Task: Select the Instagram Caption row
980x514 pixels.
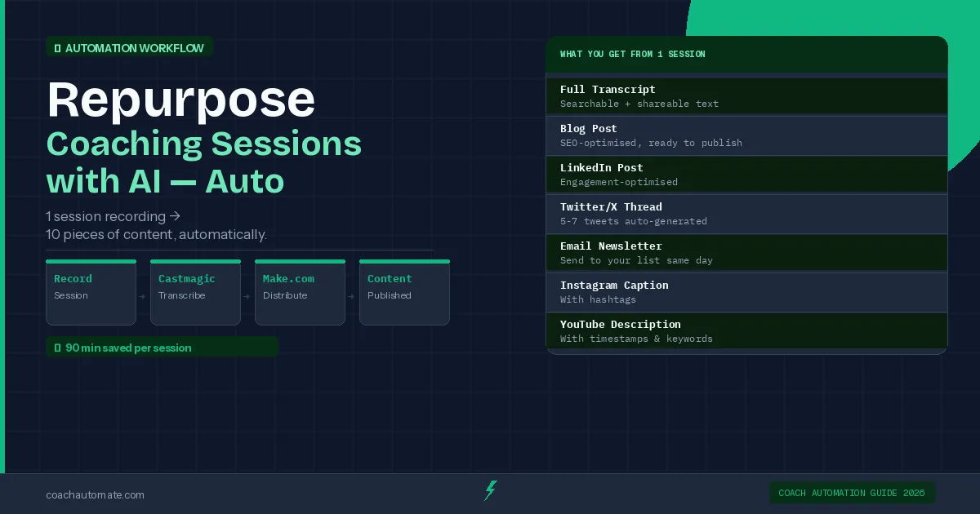Action: [746, 292]
